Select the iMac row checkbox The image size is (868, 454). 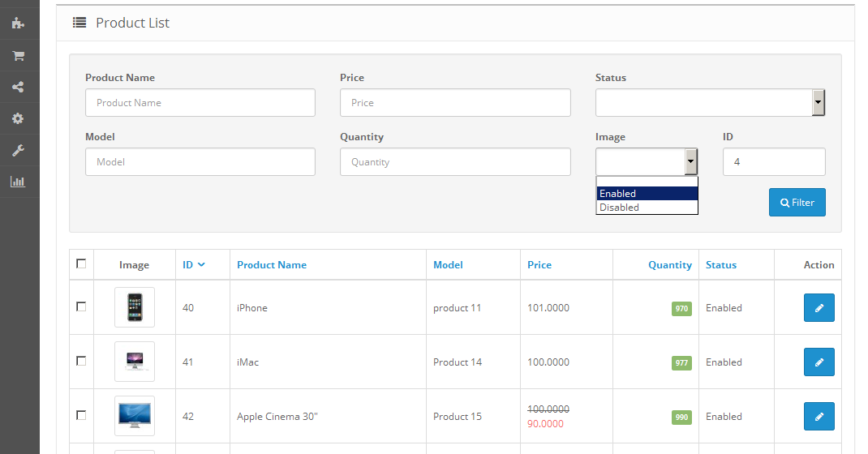point(81,361)
